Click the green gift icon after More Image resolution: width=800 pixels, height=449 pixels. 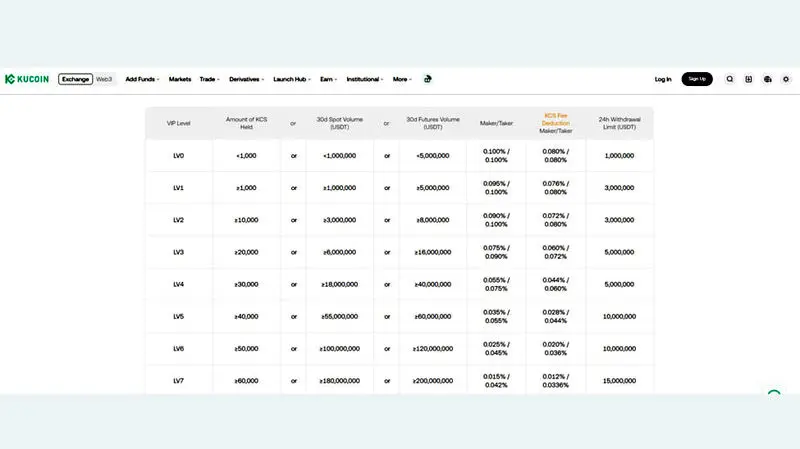click(427, 79)
